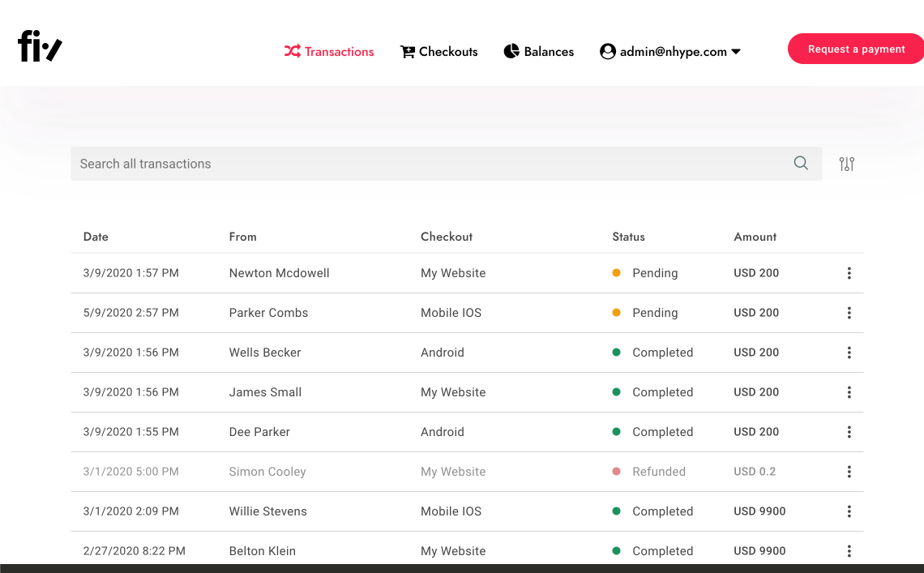Click the Search all transactions field
The height and width of the screenshot is (573, 924).
tap(430, 164)
